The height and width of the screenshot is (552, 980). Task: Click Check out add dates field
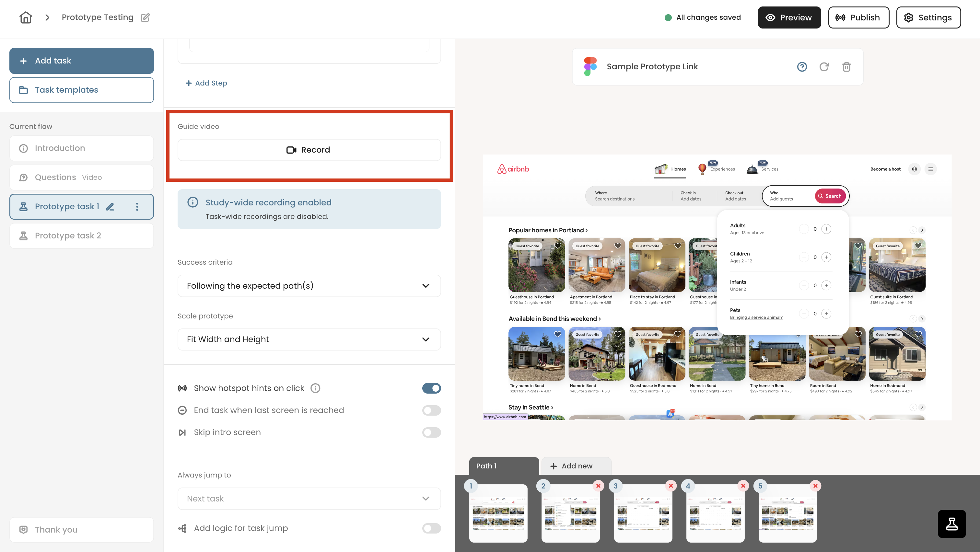[x=739, y=196]
